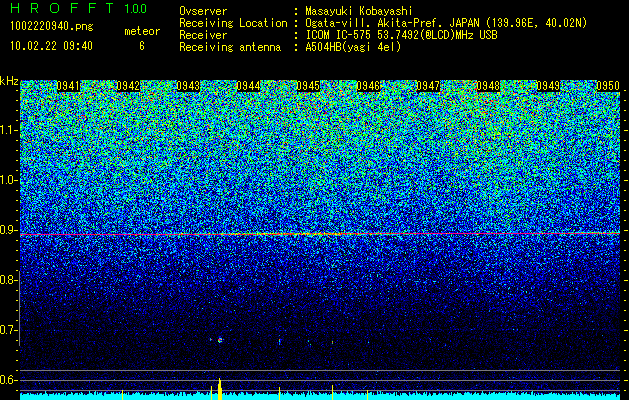The image size is (629, 400).
Task: Click the 0945 time marker
Action: (308, 86)
